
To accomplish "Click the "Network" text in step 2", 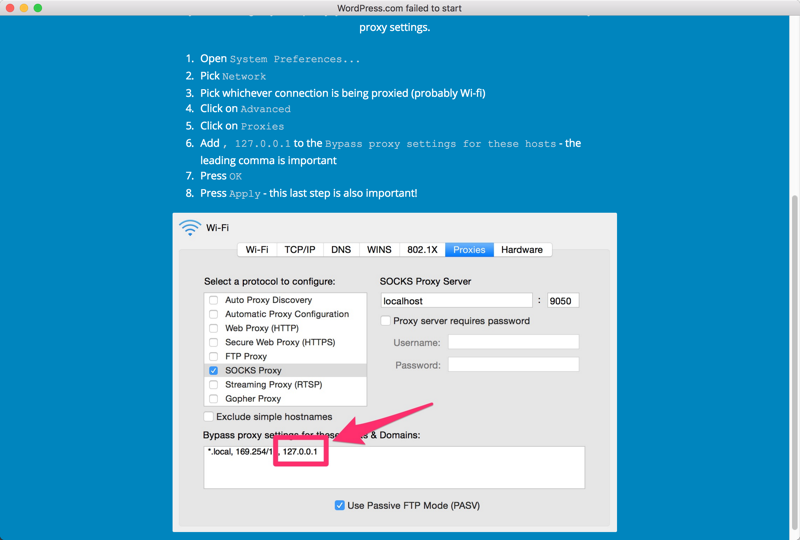I will click(x=244, y=77).
